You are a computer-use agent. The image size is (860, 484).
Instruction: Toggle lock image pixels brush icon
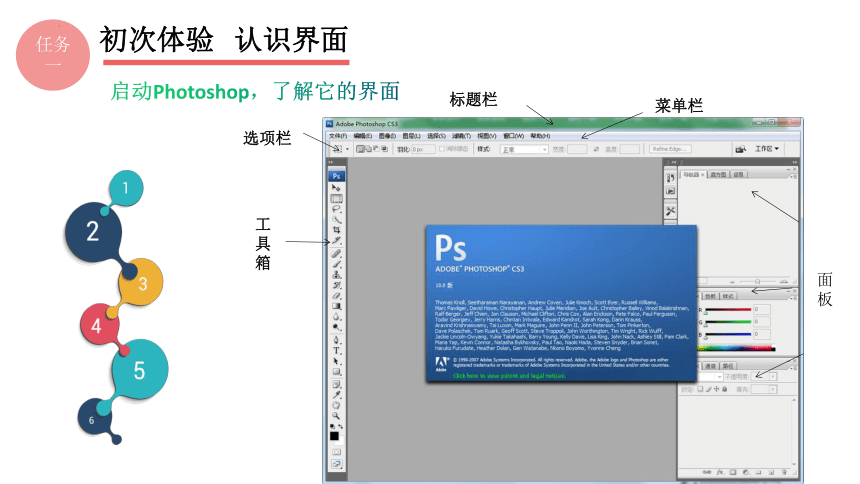click(x=709, y=389)
